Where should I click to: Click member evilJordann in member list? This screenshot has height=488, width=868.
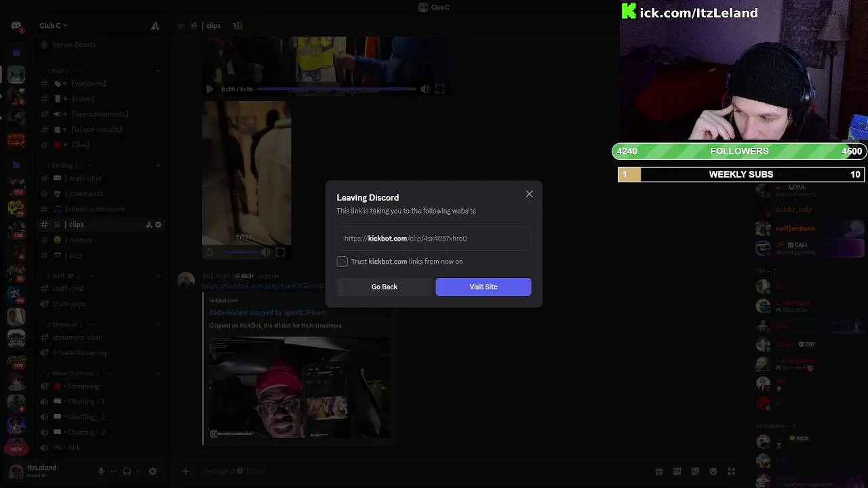pos(795,228)
